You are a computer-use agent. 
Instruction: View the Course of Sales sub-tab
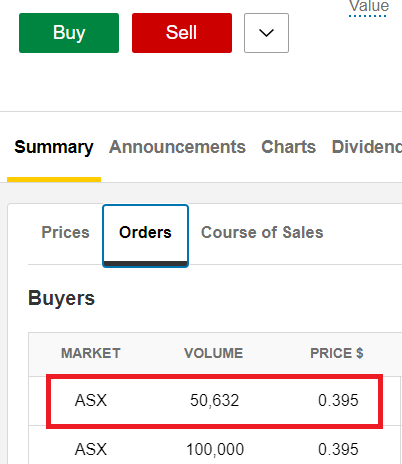(262, 232)
